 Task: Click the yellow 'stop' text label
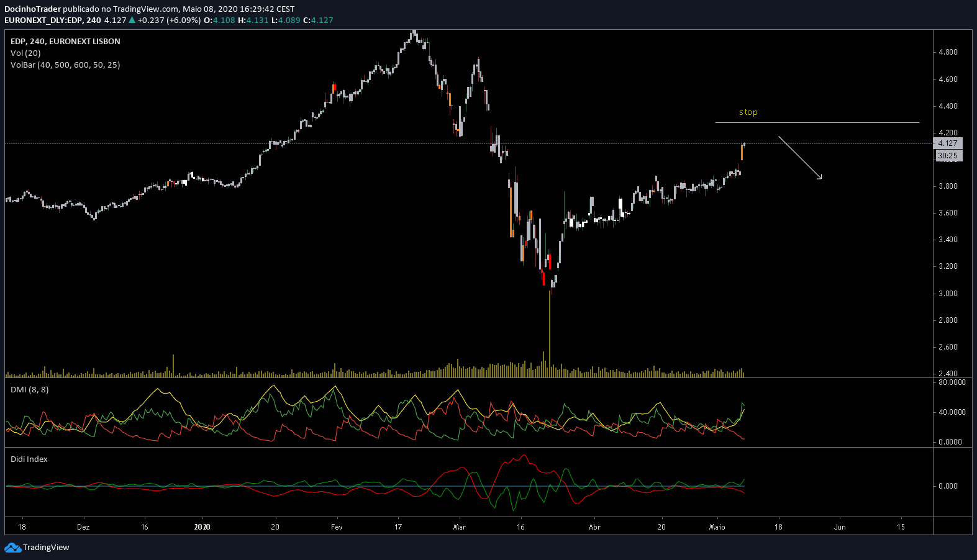tap(748, 112)
